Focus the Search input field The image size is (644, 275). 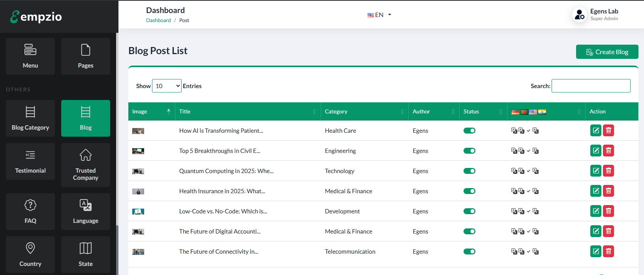pos(591,86)
